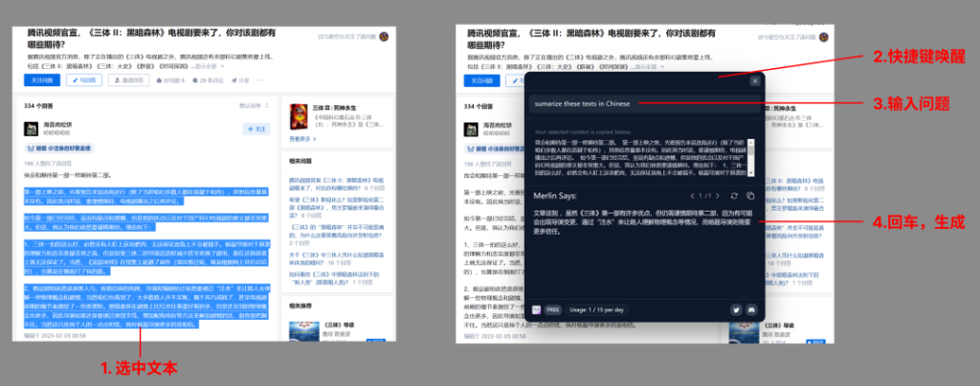Image resolution: width=980 pixels, height=386 pixels.
Task: Open Merlin's Twitter link icon
Action: (735, 309)
